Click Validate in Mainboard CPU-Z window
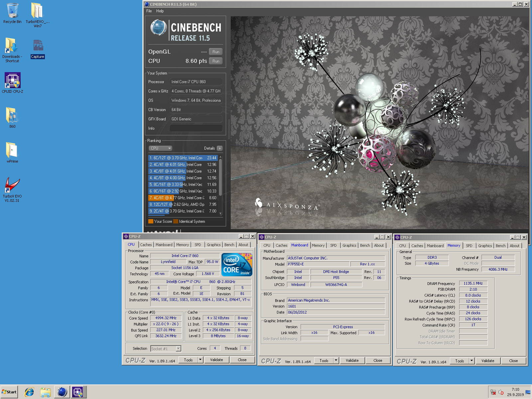 (352, 361)
